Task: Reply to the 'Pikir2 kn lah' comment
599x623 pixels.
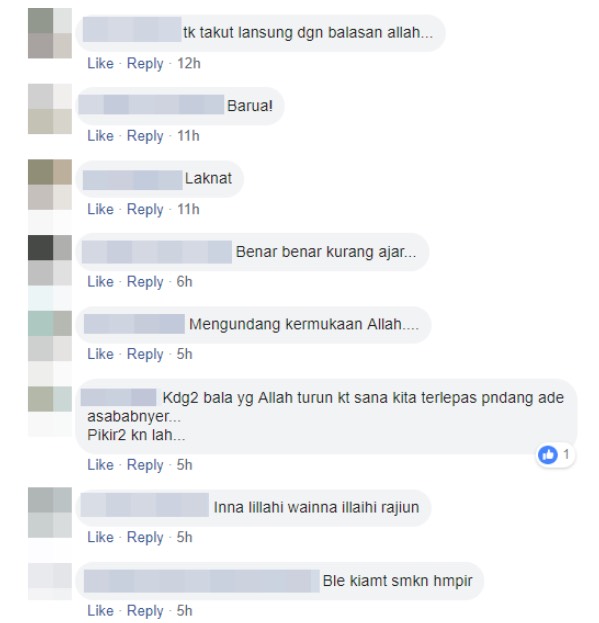Action: click(145, 465)
